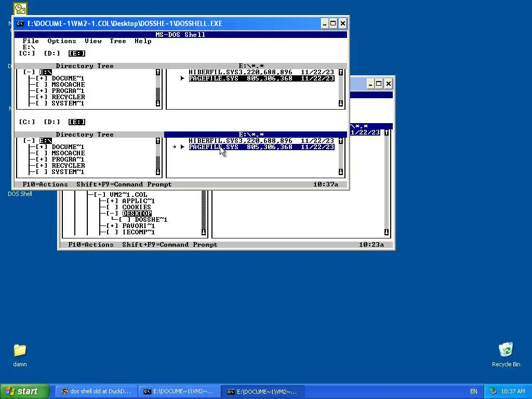532x399 pixels.
Task: Click up arrow of upper Directory Tree scrollbar
Action: click(x=158, y=72)
